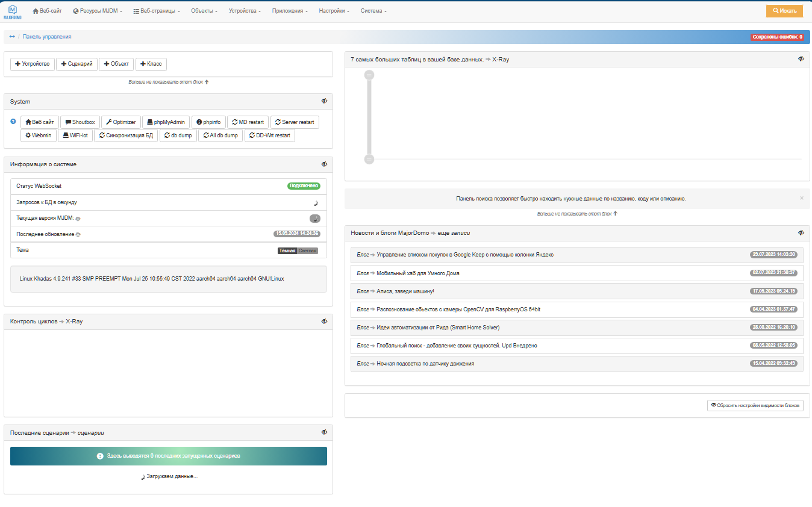Expand the Настройки dropdown
Screen dimensions: 812x507
334,11
